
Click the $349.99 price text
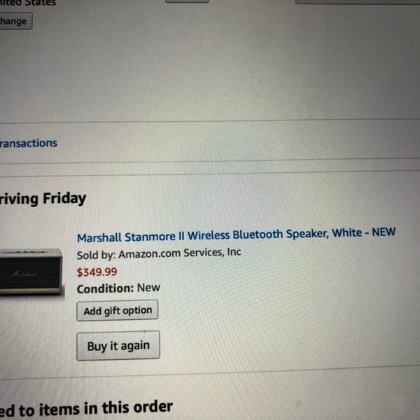coord(97,272)
